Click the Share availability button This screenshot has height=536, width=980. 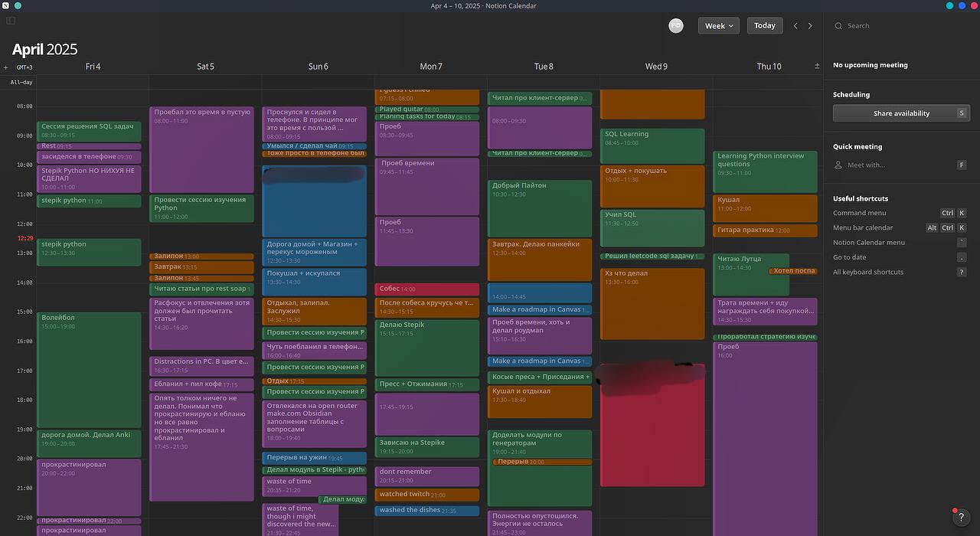point(901,113)
